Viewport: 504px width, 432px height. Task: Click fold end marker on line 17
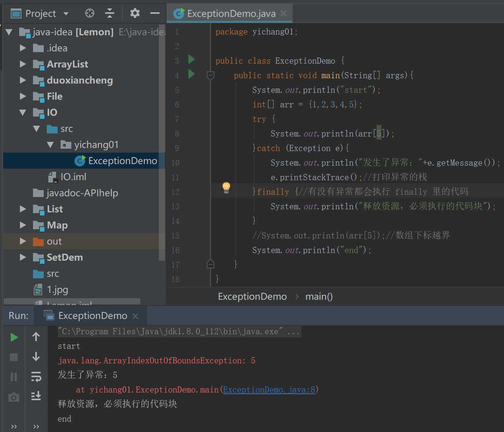[x=210, y=264]
